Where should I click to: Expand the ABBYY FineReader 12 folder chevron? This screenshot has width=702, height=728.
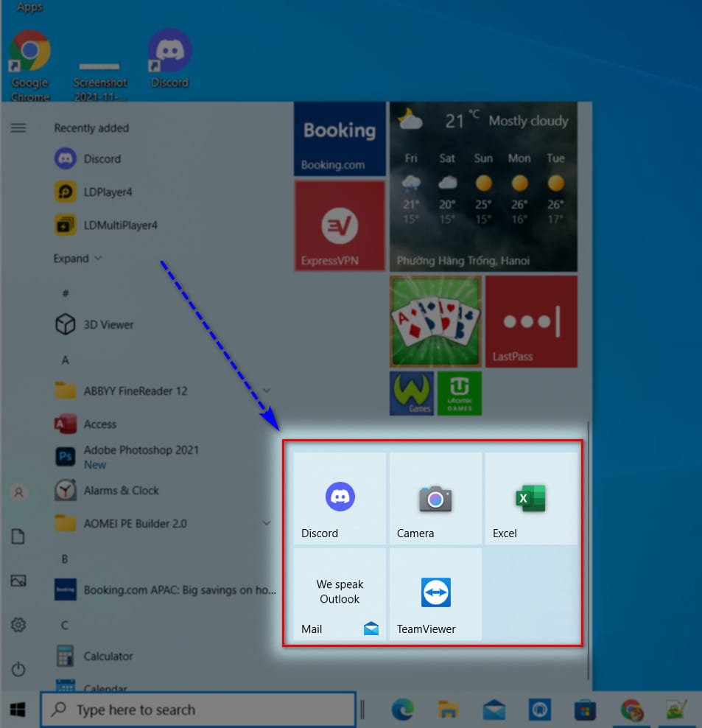(267, 391)
